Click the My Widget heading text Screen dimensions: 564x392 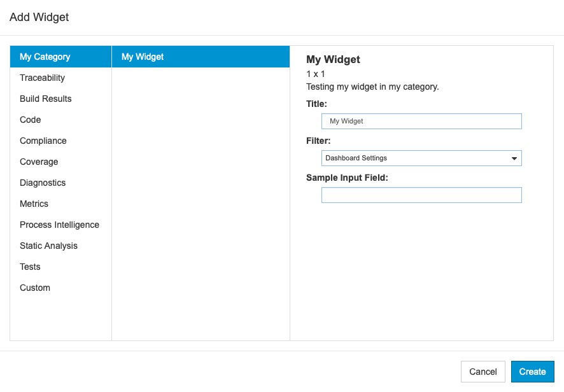333,59
